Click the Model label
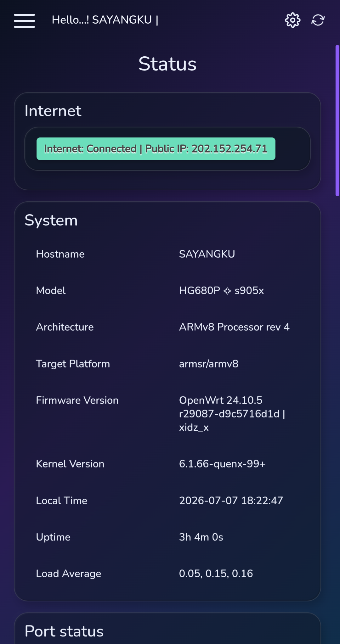The image size is (340, 644). pos(51,291)
